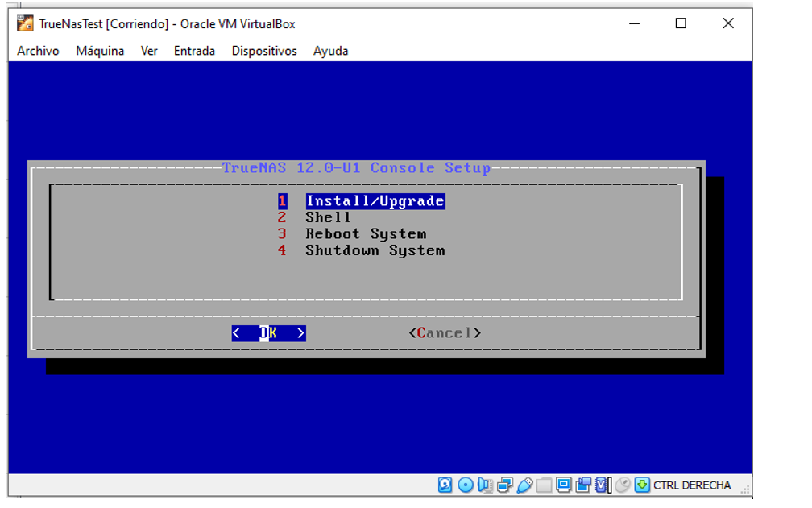Click the display settings status icon
812x508 pixels.
click(x=563, y=485)
